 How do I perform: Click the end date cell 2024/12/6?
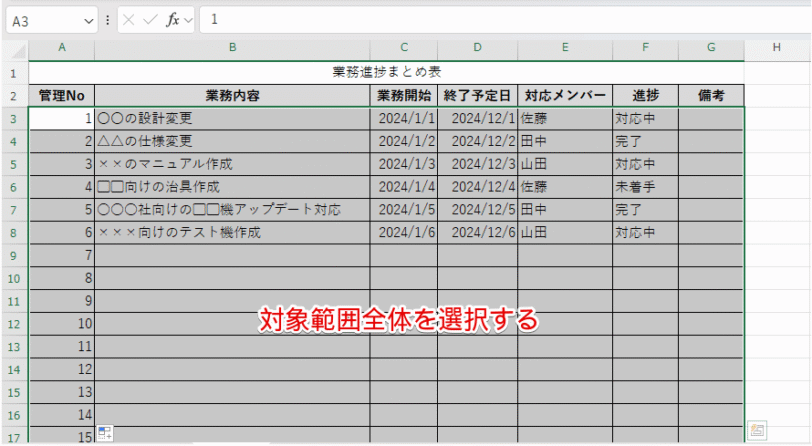point(477,233)
